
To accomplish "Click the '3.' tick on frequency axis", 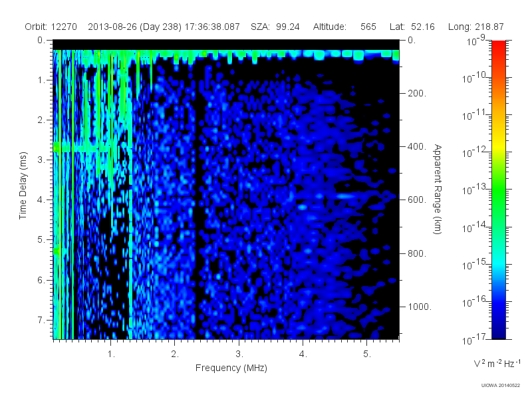I will point(239,354).
